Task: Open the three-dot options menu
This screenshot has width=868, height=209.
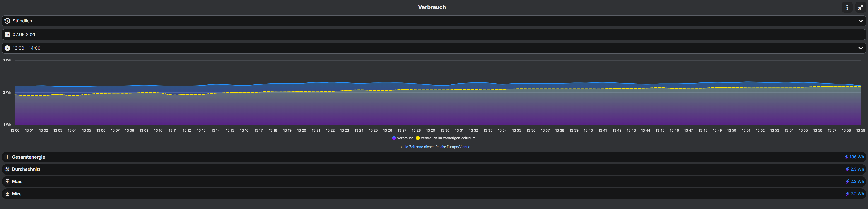Action: pyautogui.click(x=847, y=7)
